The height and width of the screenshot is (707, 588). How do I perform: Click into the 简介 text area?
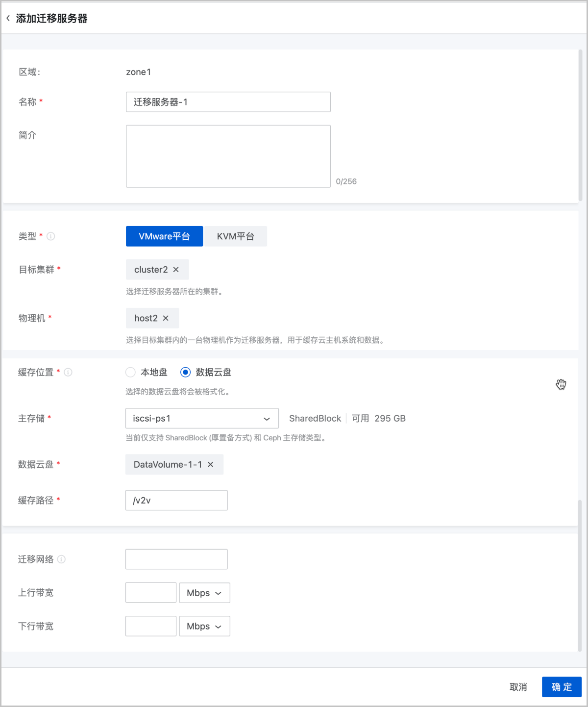(228, 156)
